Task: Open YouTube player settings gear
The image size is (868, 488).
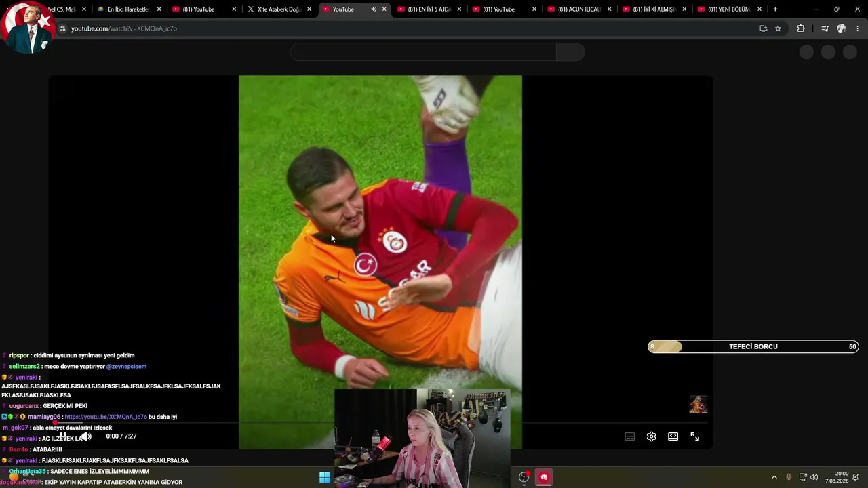Action: [651, 436]
